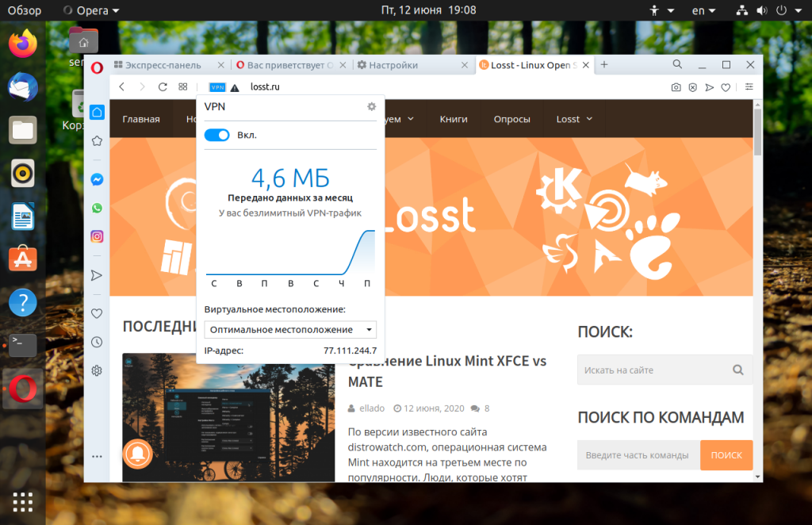Open the virtual location dropdown
Image resolution: width=812 pixels, height=525 pixels.
click(290, 330)
